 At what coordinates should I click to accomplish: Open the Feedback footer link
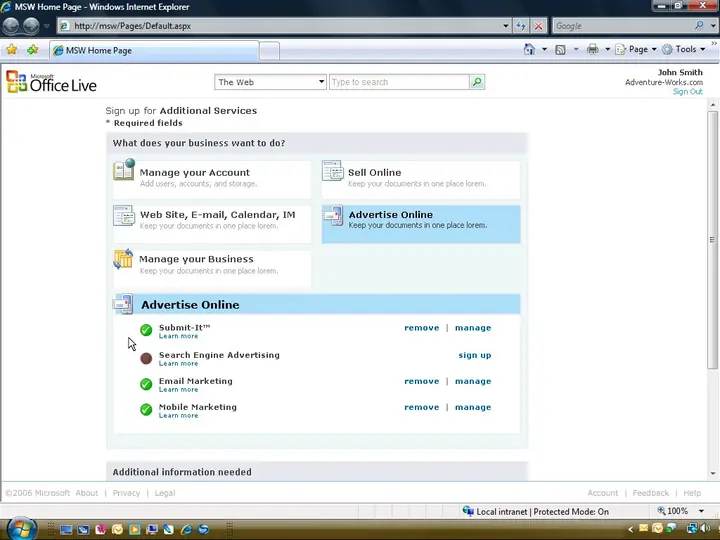point(651,493)
